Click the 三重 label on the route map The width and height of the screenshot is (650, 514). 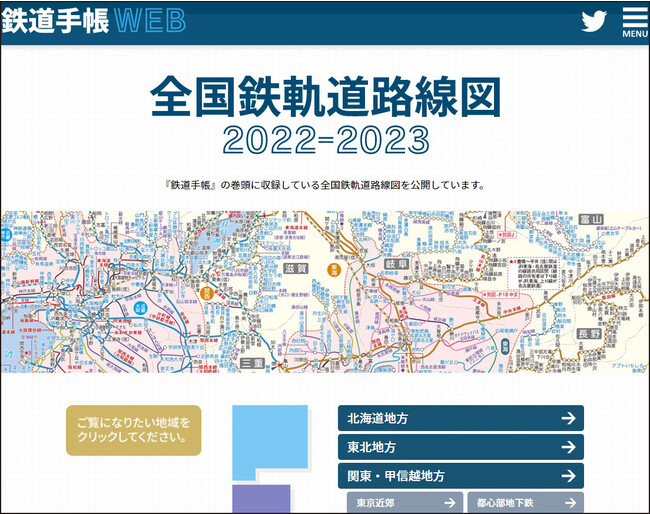coord(252,364)
